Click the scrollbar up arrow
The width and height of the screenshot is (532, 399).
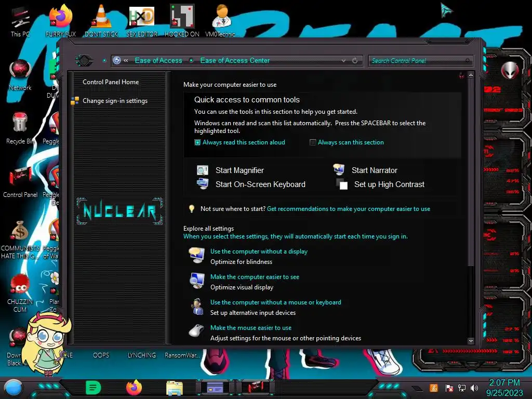471,75
